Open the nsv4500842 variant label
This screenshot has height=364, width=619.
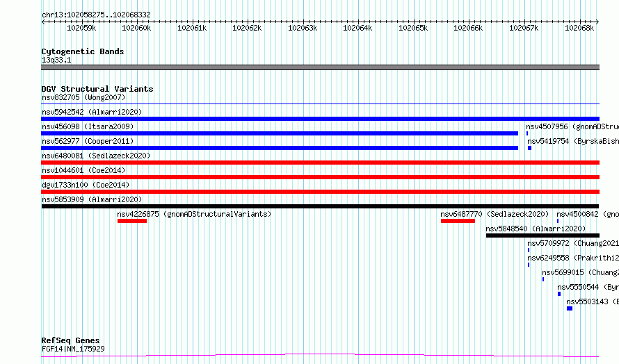(x=588, y=214)
